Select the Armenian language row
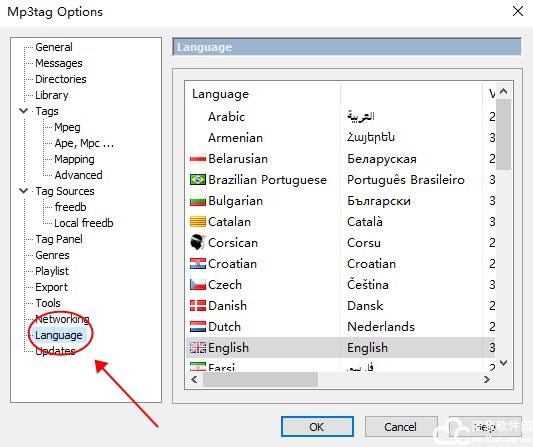This screenshot has height=447, width=533. pos(340,138)
